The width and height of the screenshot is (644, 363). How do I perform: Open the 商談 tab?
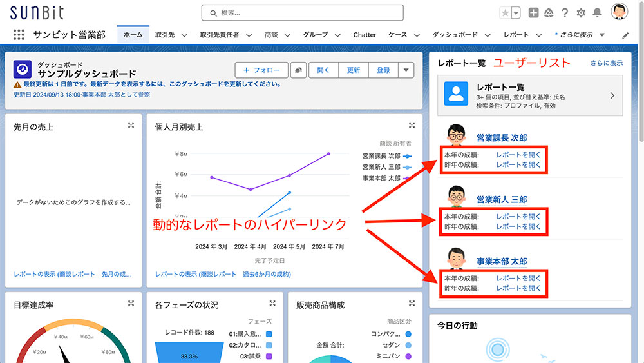click(x=271, y=35)
